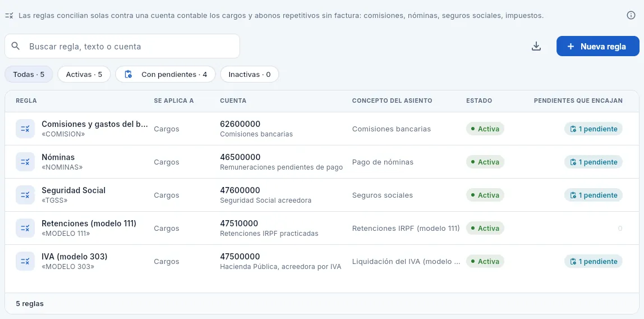Screen dimensions: 644x319
Task: Click the magnifier icon in search box
Action: [16, 46]
